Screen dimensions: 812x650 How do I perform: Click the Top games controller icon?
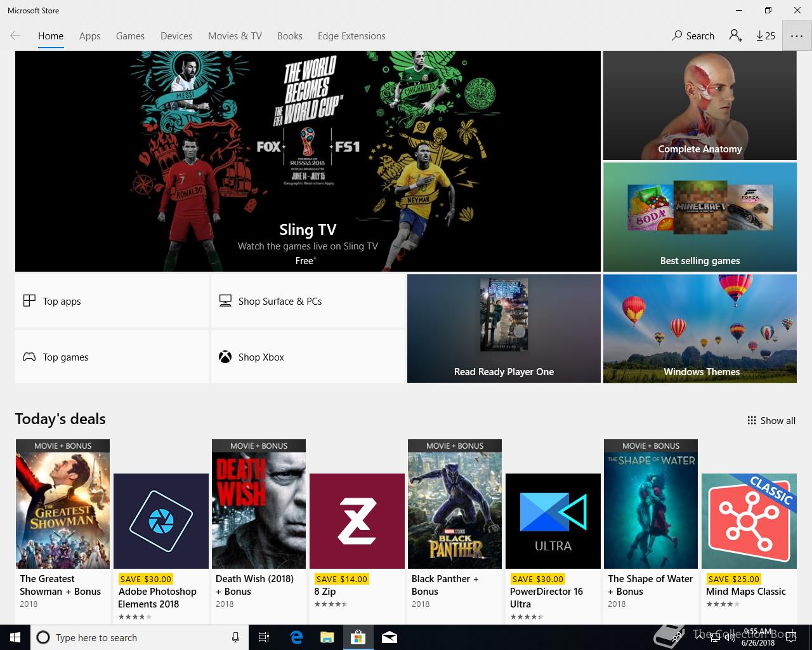(29, 357)
